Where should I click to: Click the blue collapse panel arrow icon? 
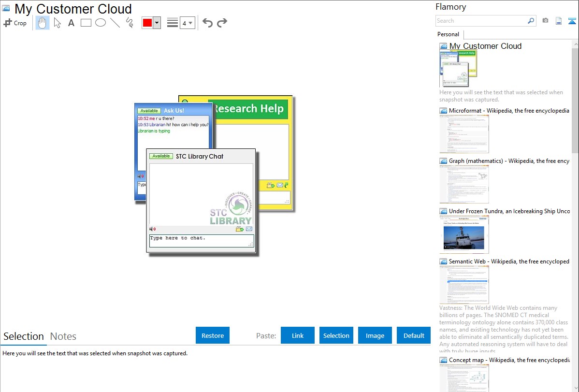pyautogui.click(x=572, y=21)
